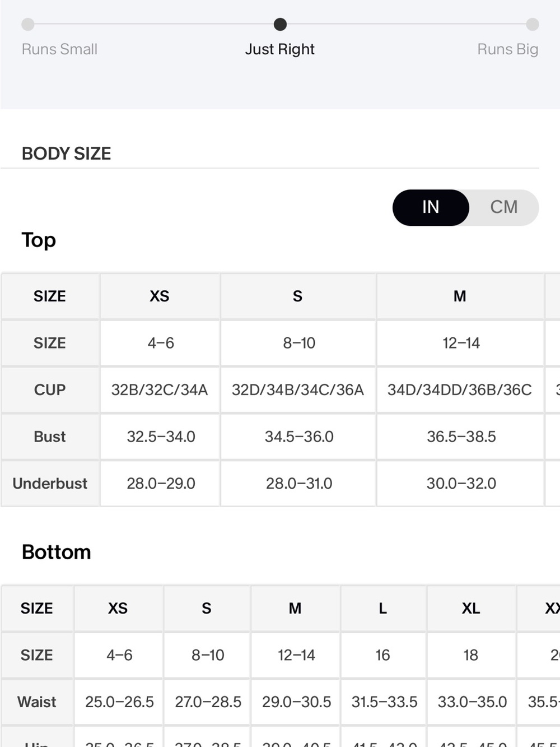Select the Just Right fit marker

click(280, 24)
